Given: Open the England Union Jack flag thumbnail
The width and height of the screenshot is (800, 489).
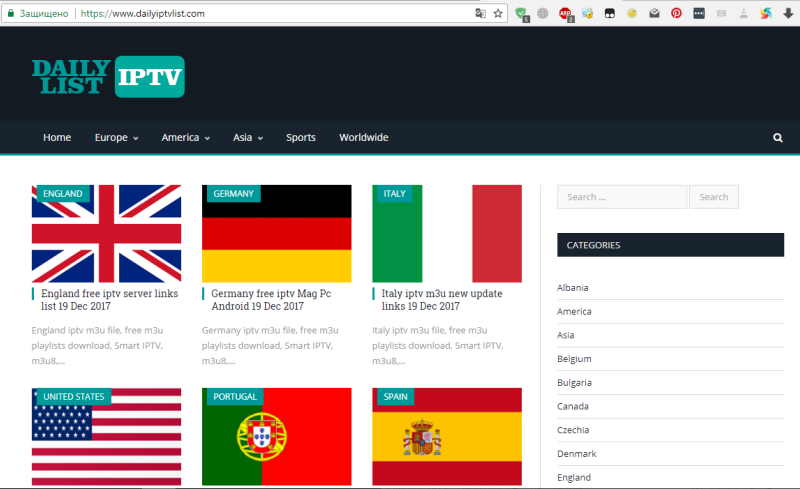Looking at the screenshot, I should 106,234.
